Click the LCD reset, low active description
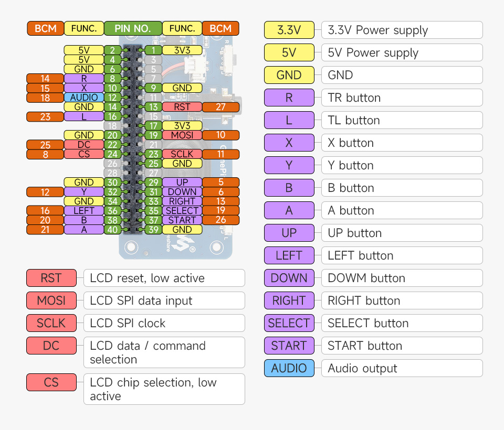The height and width of the screenshot is (430, 504). point(164,278)
